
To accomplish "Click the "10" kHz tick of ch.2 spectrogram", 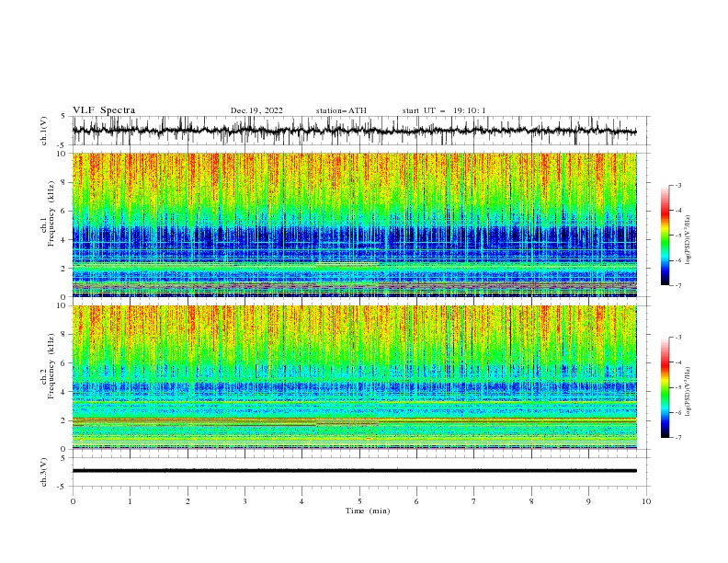I will pyautogui.click(x=63, y=305).
